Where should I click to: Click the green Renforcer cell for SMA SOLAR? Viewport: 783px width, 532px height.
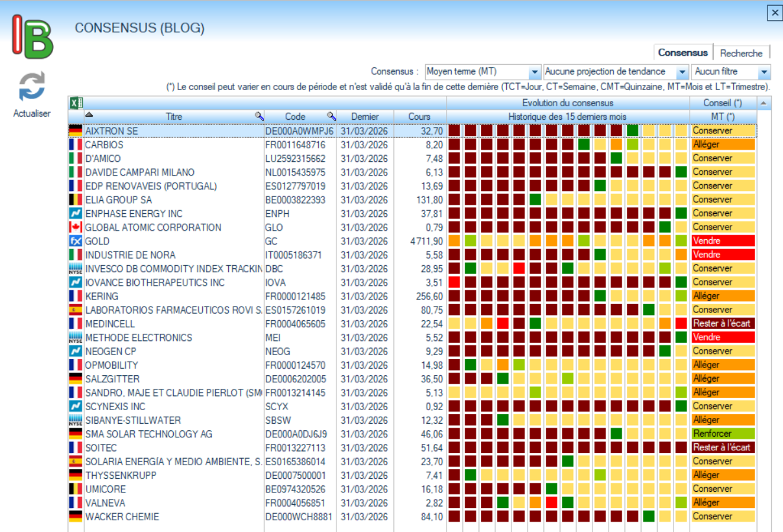tap(723, 434)
